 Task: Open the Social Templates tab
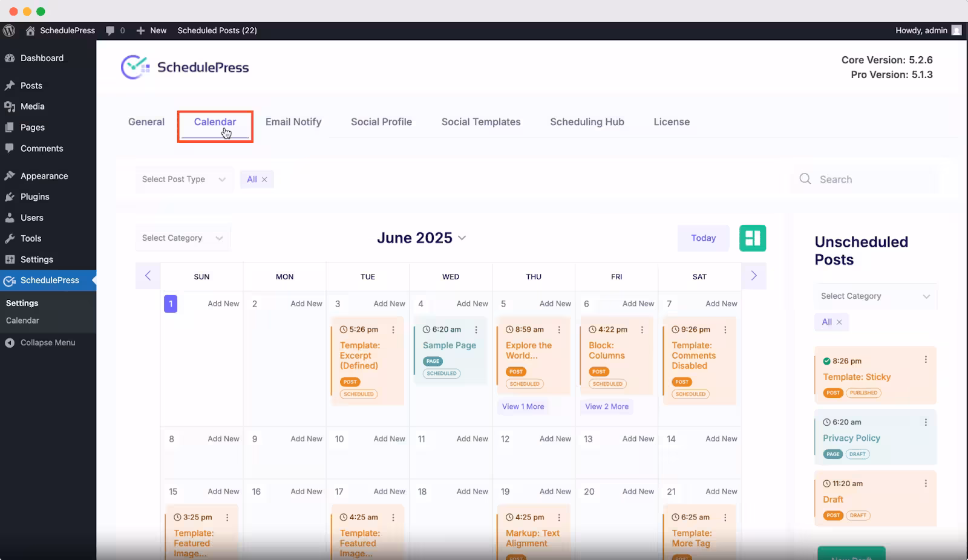pos(481,122)
